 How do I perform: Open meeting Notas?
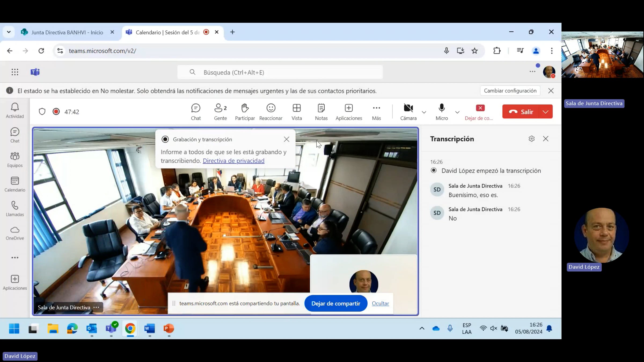click(x=321, y=112)
